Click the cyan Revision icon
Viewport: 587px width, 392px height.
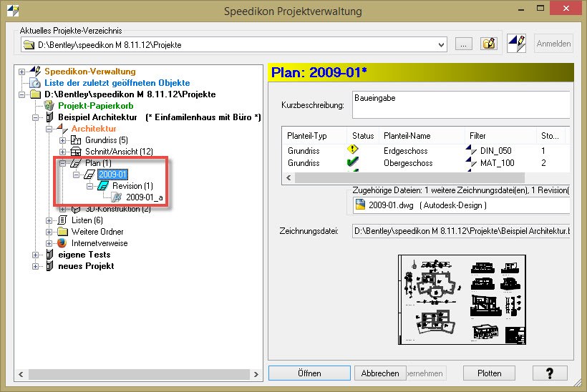coord(103,186)
